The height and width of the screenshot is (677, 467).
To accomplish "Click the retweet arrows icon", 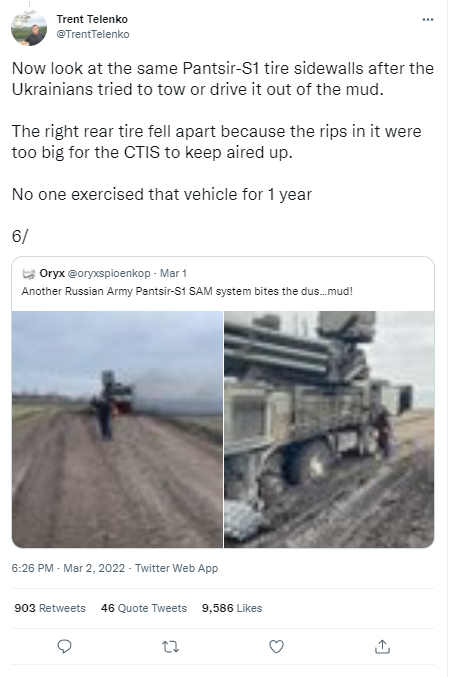I will click(170, 647).
